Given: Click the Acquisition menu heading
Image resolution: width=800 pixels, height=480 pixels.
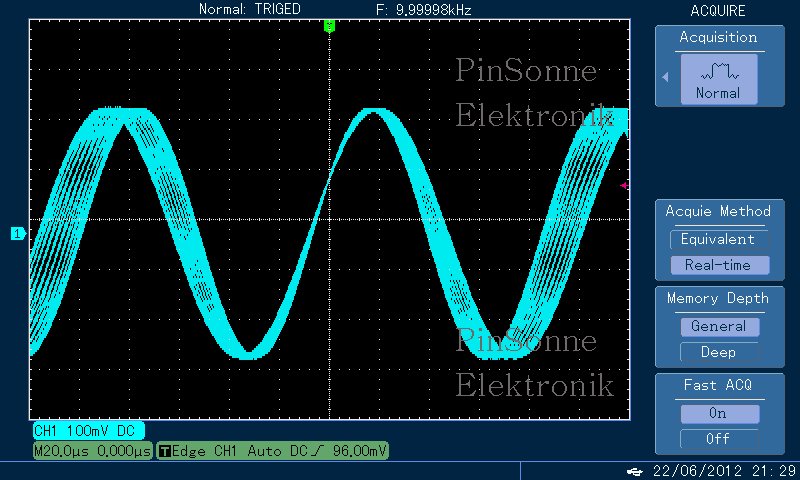Looking at the screenshot, I should click(x=718, y=37).
